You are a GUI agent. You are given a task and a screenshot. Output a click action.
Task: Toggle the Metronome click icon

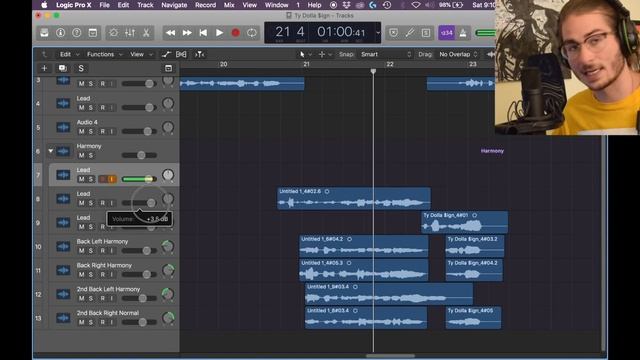[x=463, y=33]
